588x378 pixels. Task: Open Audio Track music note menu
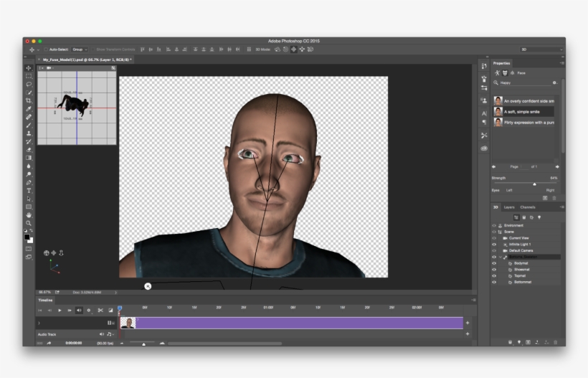coord(110,334)
